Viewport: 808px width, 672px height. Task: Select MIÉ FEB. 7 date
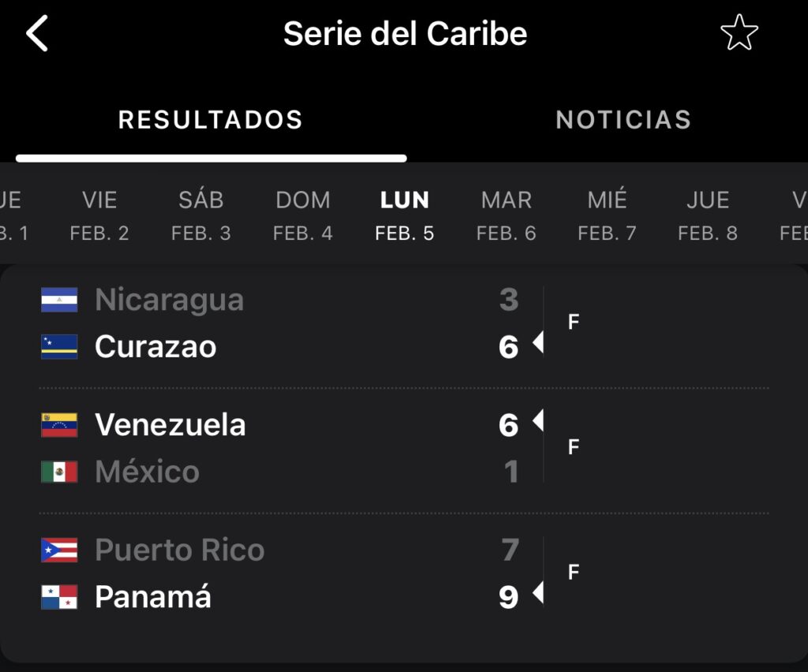click(607, 216)
